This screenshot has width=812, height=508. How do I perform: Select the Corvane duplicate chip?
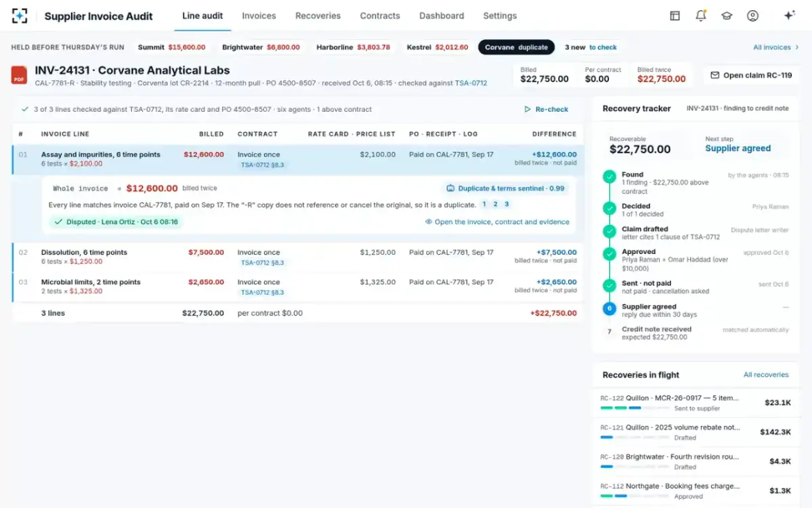[516, 47]
